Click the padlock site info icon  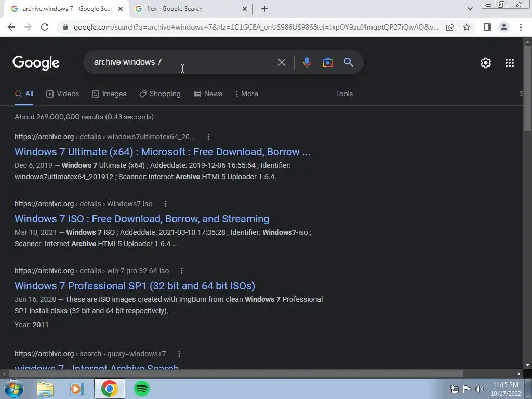pyautogui.click(x=65, y=27)
